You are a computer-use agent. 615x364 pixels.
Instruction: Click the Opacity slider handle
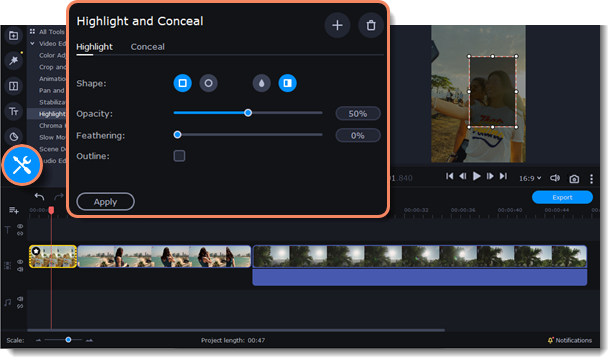[x=248, y=113]
